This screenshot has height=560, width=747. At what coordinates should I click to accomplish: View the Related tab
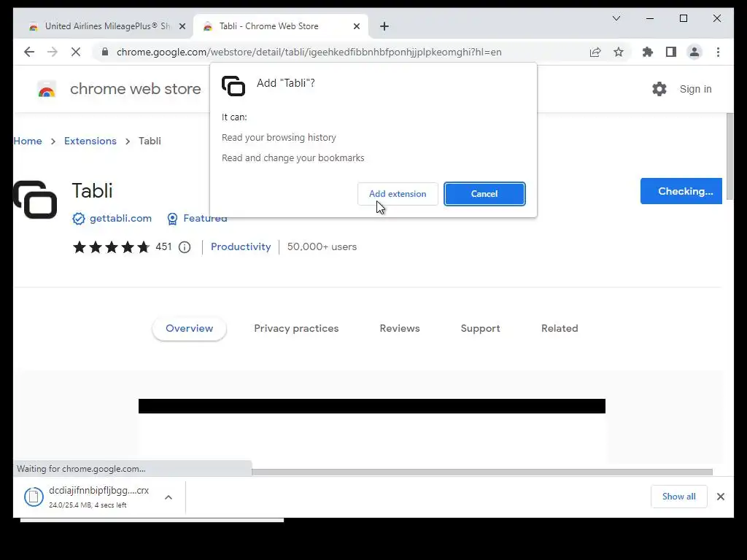560,329
